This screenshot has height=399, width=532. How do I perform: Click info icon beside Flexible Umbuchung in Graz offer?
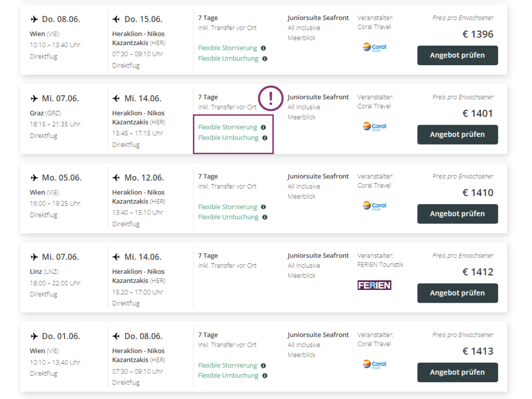point(265,138)
